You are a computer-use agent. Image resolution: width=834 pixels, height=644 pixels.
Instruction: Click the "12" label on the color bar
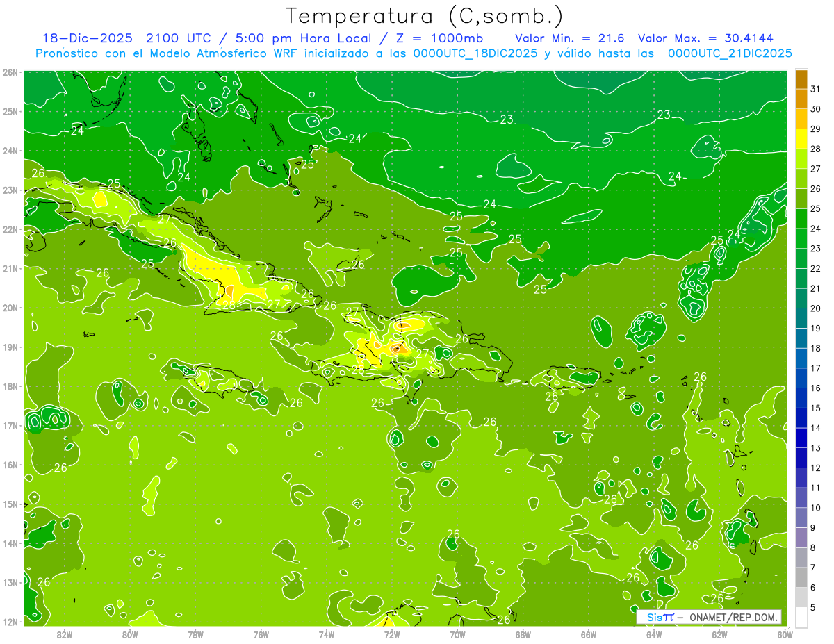pyautogui.click(x=816, y=468)
